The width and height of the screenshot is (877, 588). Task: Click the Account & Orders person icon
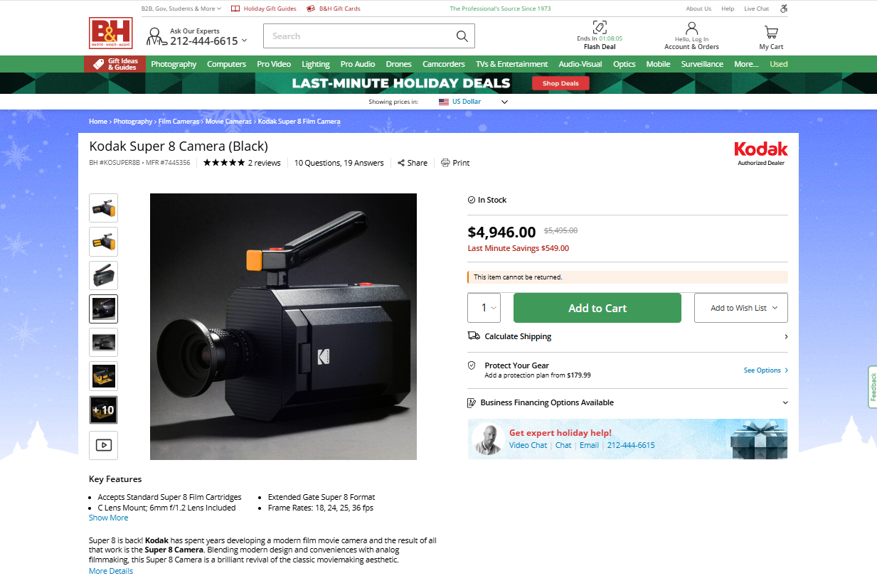pos(691,29)
